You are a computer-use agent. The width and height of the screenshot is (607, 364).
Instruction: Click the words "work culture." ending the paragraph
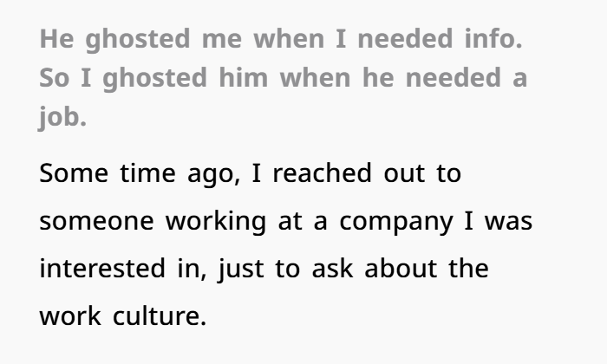tap(123, 316)
